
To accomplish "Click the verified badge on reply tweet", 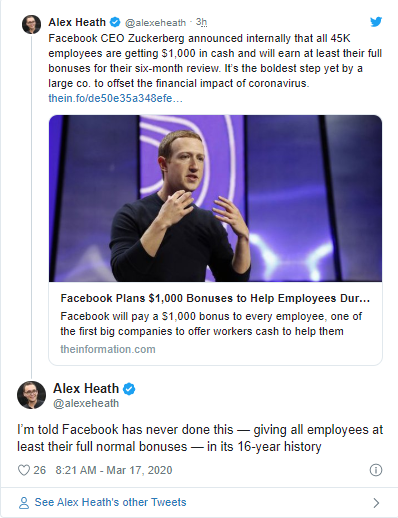I will (129, 389).
